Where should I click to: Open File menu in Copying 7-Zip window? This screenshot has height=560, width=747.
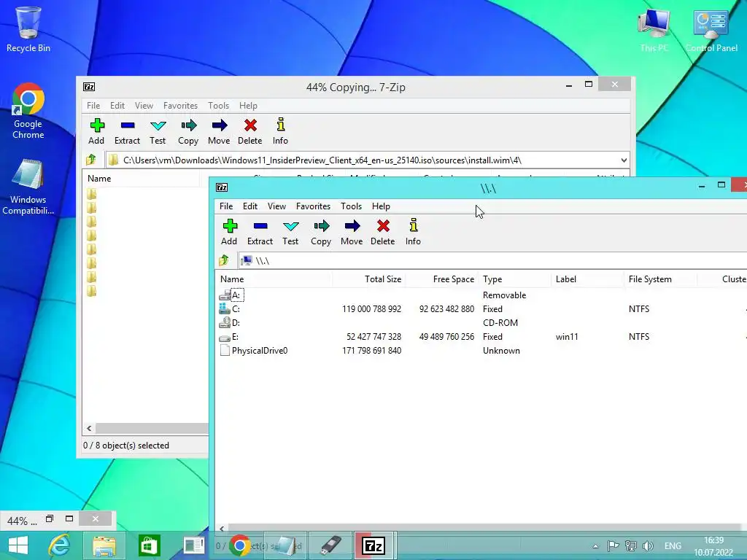tap(93, 106)
